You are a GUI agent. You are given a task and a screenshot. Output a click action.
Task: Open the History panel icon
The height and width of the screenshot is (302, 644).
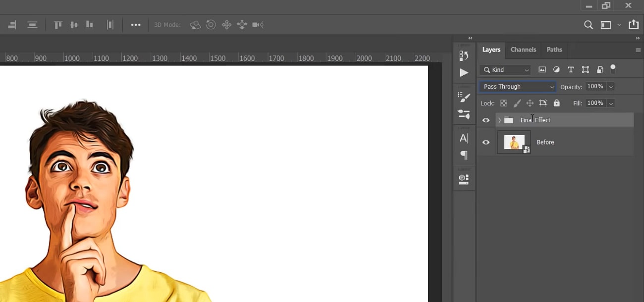pos(464,55)
